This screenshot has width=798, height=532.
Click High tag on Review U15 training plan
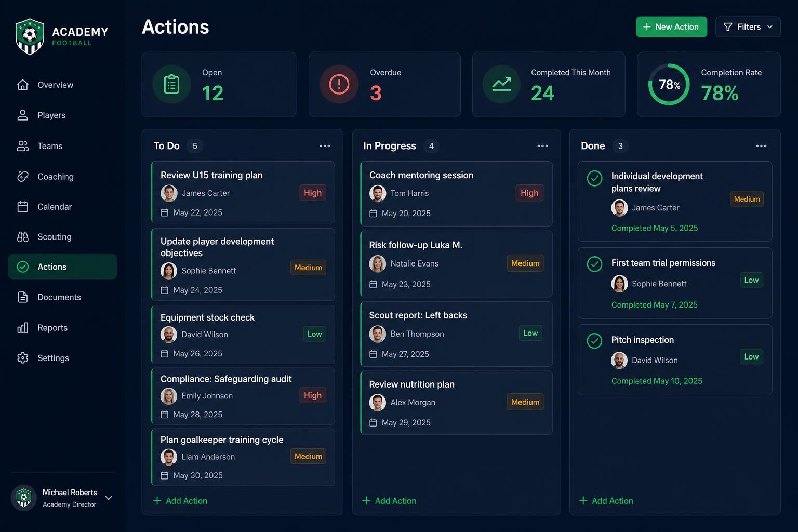click(x=313, y=193)
